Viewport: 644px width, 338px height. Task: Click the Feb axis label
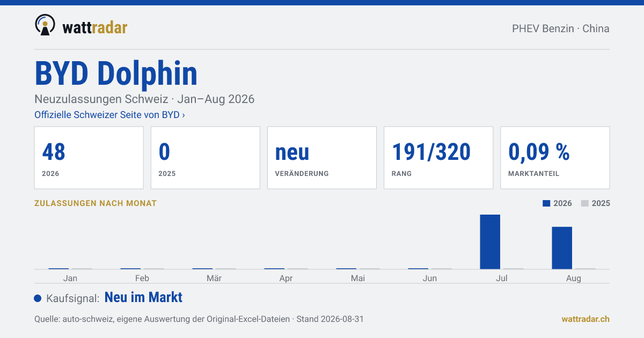pos(142,278)
